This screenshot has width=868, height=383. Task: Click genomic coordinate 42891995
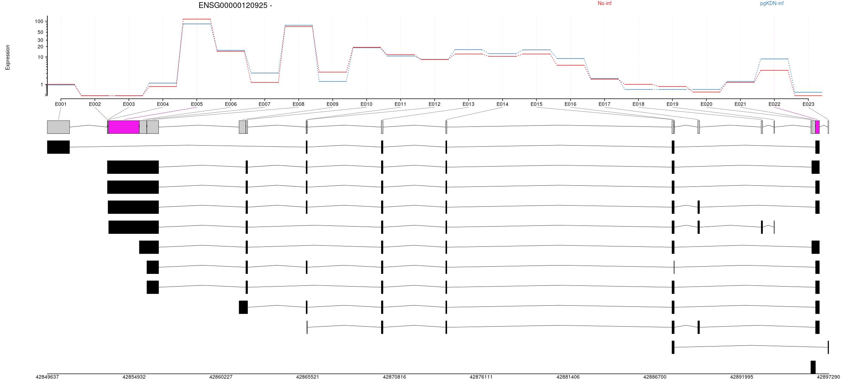[x=742, y=377]
